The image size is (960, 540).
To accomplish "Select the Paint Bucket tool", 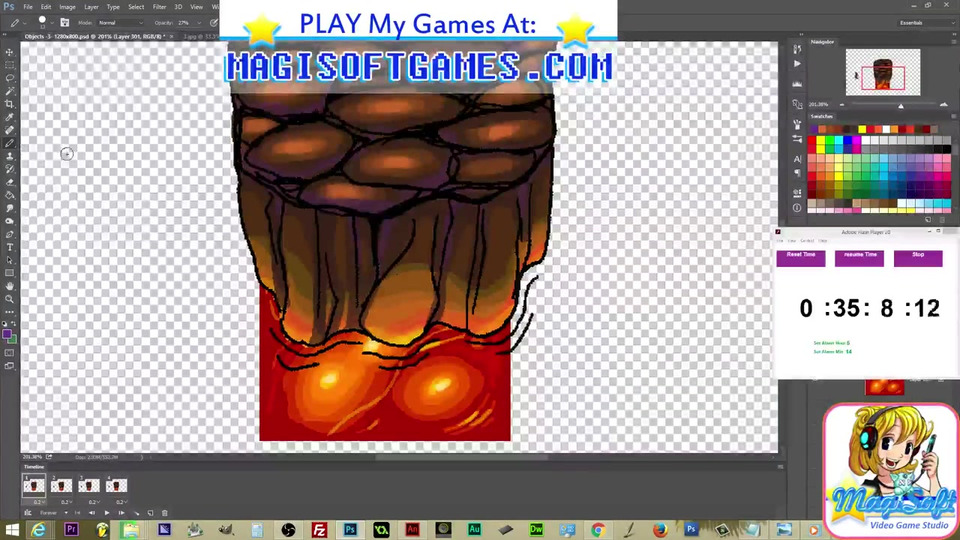I will pos(9,195).
